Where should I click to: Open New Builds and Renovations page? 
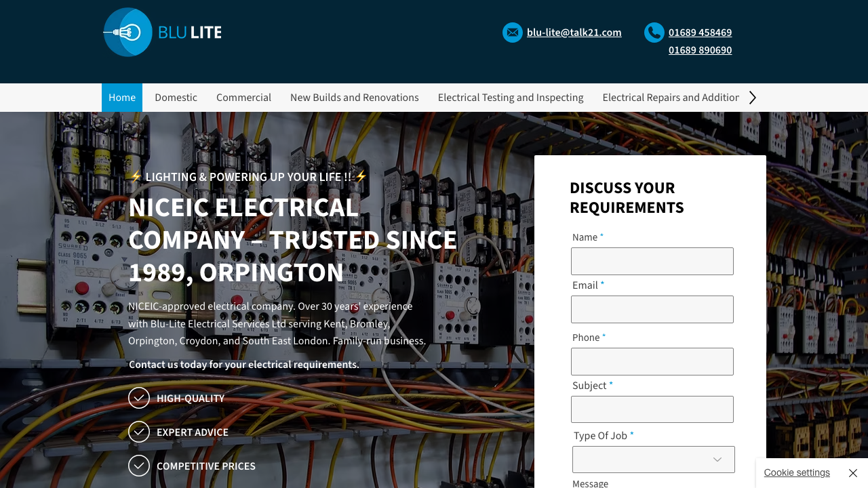pos(354,97)
